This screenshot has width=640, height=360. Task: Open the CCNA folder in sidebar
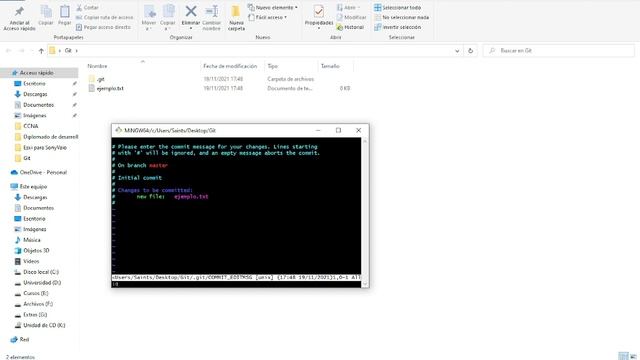tap(31, 126)
